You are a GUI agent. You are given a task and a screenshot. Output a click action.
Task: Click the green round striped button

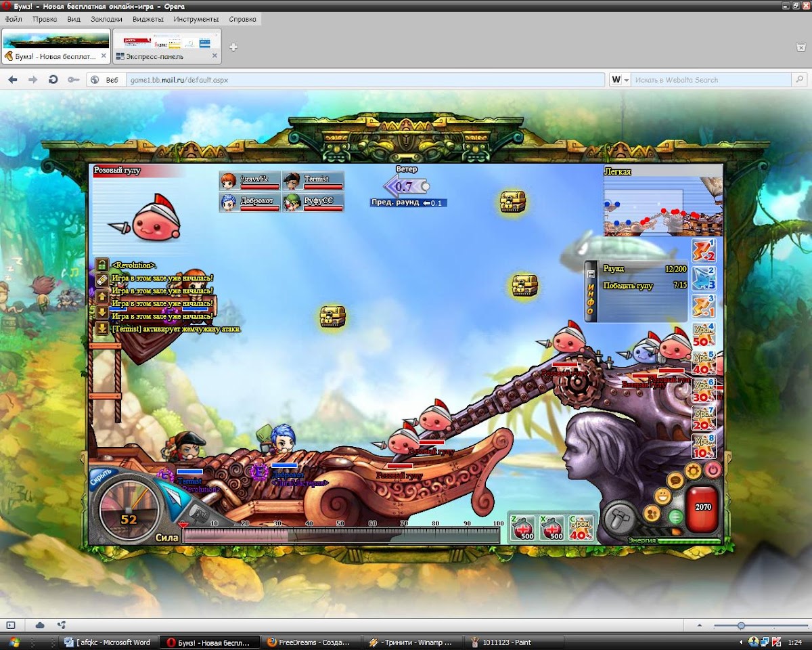(675, 517)
